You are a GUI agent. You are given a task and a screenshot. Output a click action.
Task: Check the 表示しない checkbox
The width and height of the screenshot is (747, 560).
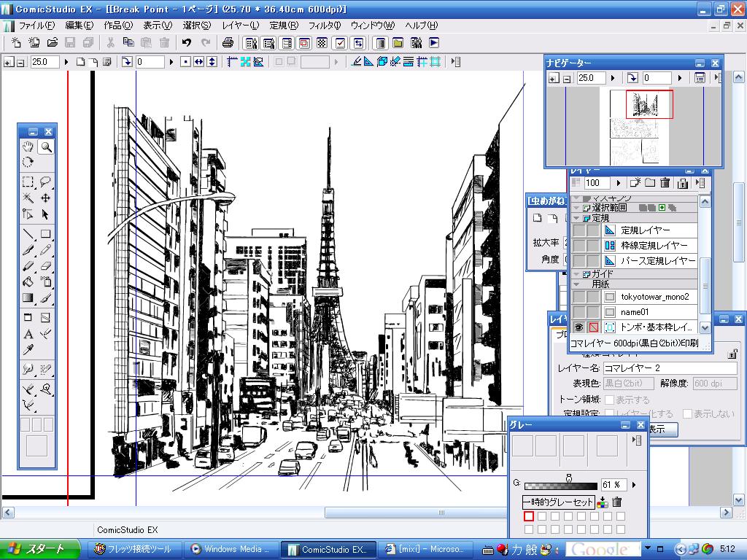687,414
